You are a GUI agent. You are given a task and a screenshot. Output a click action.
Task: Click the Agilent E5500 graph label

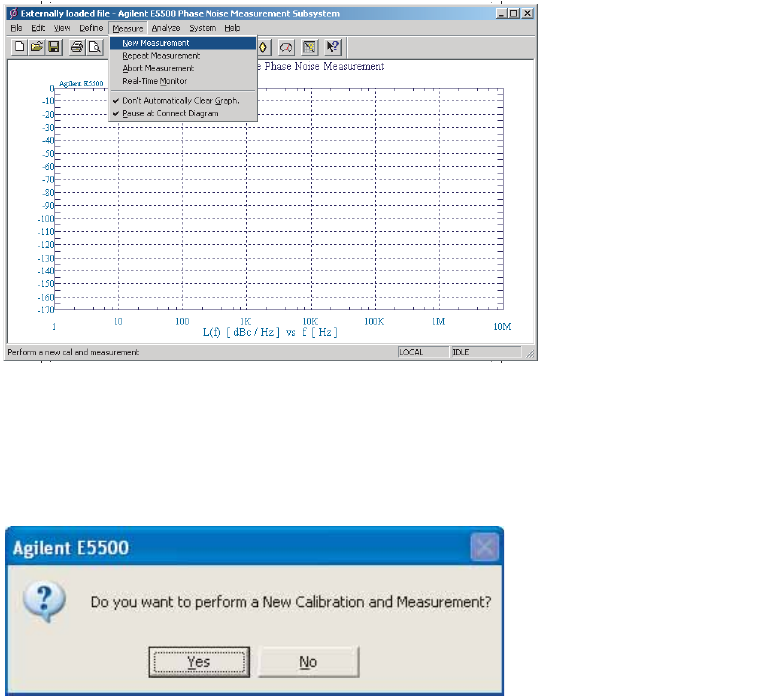click(x=81, y=83)
